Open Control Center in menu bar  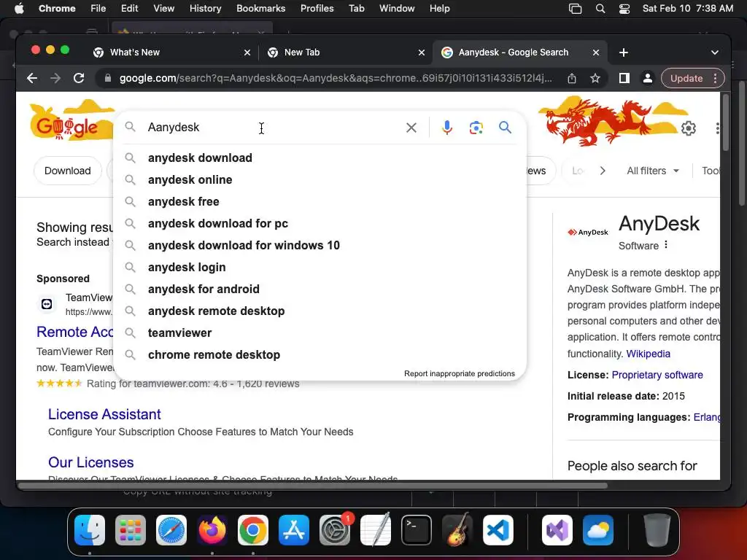[x=624, y=9]
